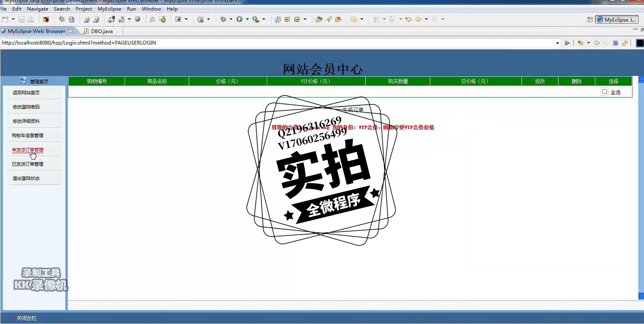Expand the Debug dropdown arrow

(231, 19)
